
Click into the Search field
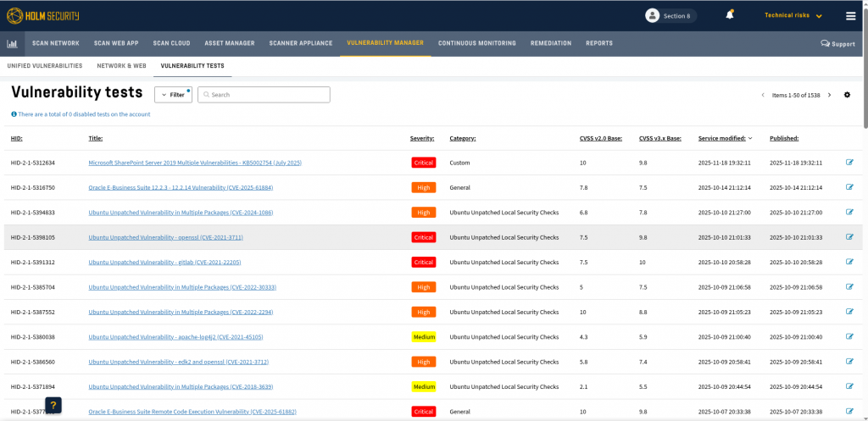(x=264, y=95)
